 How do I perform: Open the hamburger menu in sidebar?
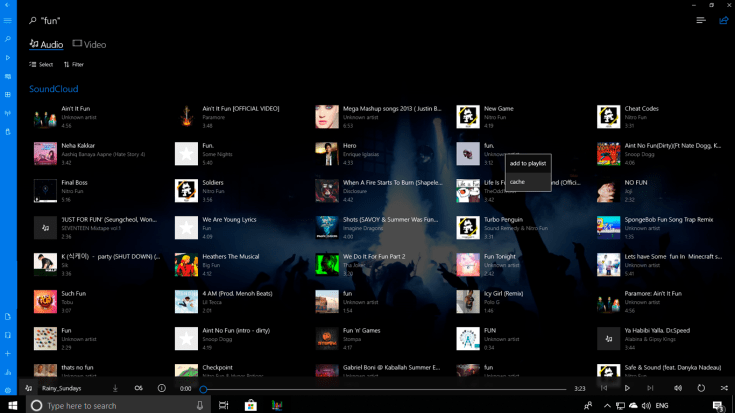pyautogui.click(x=8, y=20)
